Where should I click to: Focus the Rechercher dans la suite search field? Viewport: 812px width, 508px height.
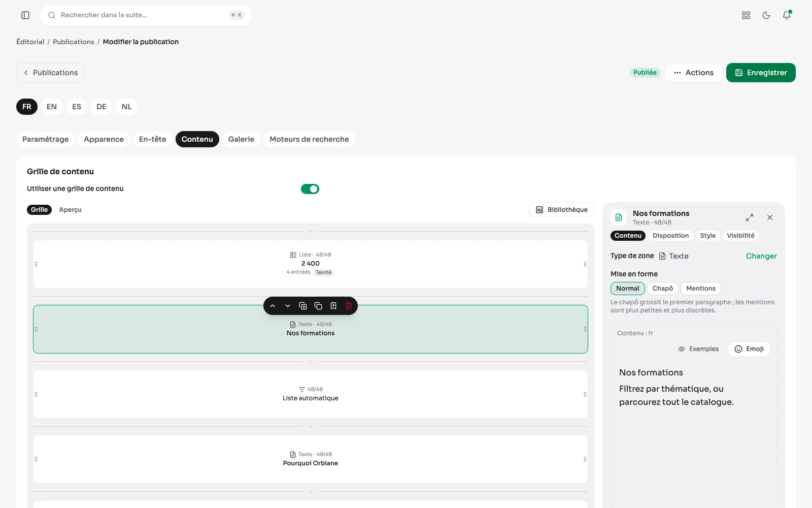tap(146, 15)
